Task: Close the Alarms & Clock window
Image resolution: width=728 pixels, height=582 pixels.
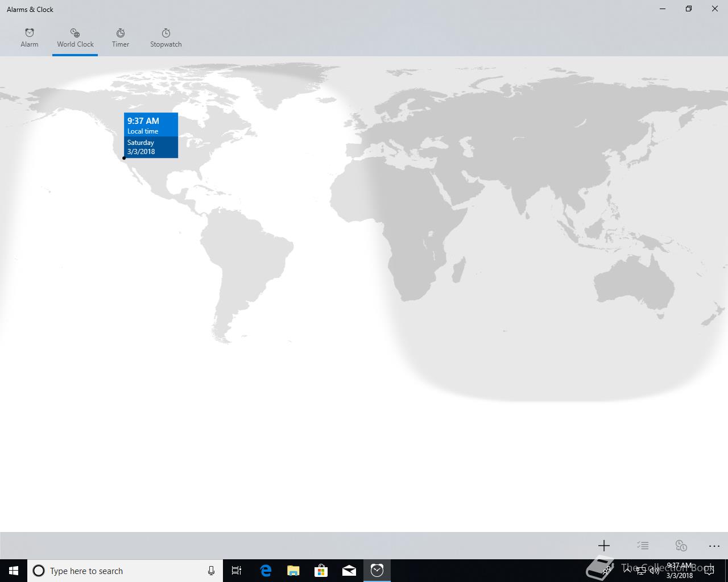Action: click(x=715, y=9)
